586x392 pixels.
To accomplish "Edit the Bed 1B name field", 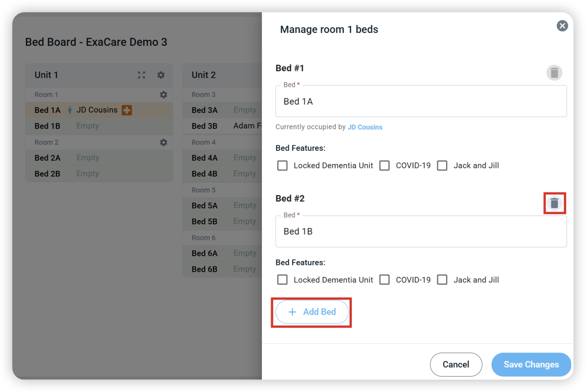I will click(x=421, y=231).
